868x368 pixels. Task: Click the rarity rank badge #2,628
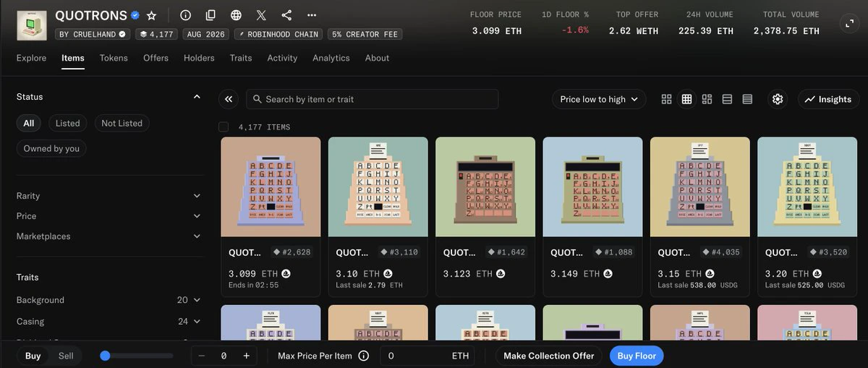coord(292,252)
